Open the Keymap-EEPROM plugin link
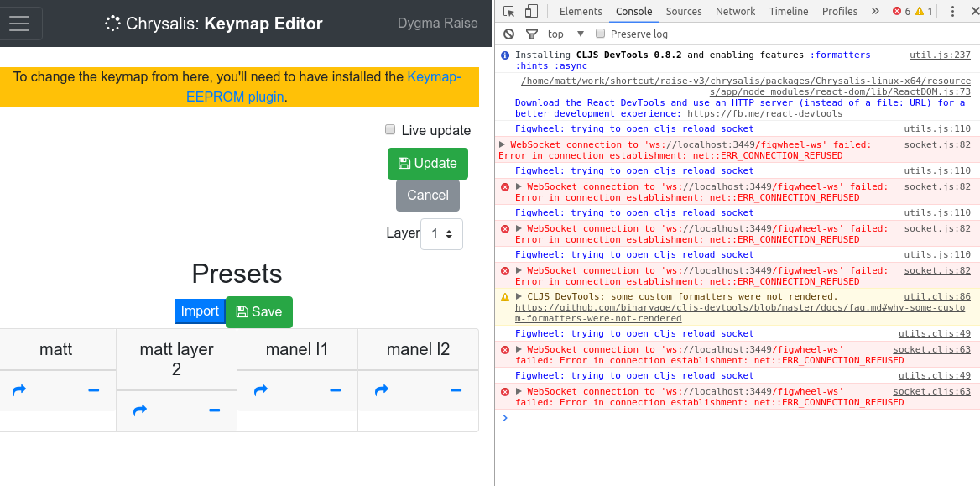The image size is (980, 486). [x=324, y=87]
